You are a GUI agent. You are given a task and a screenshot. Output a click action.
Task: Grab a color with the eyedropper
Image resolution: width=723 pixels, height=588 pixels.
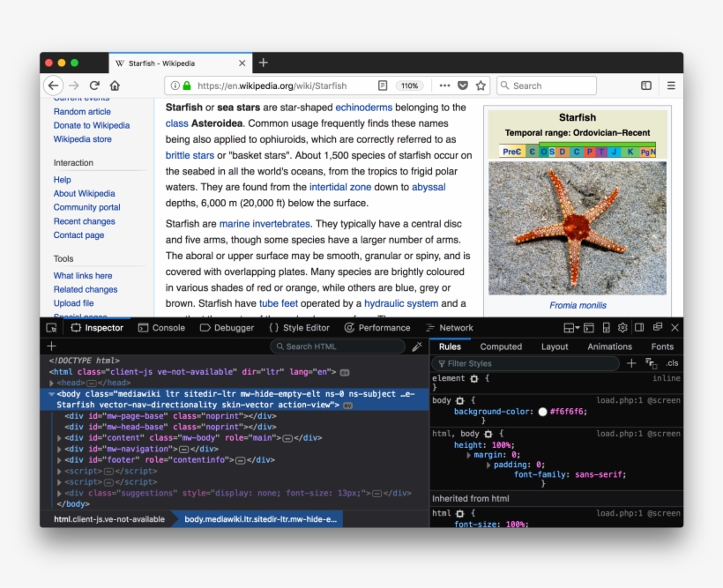pos(417,346)
